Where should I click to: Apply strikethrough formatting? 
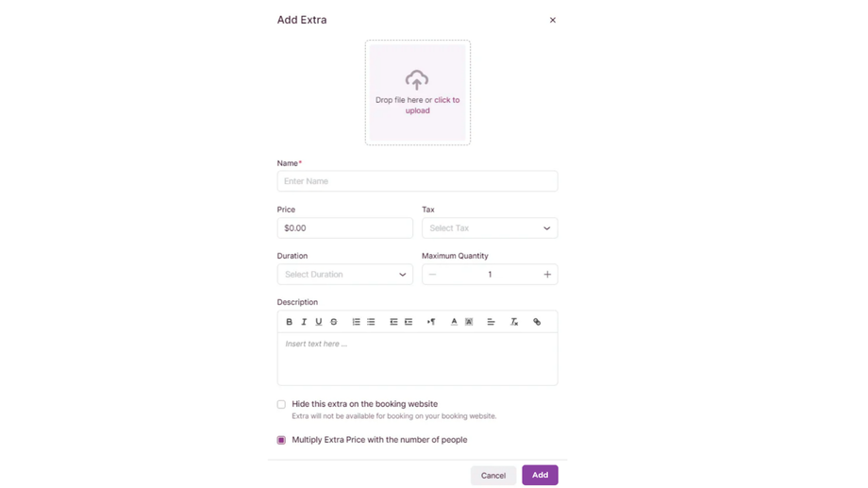pos(334,322)
